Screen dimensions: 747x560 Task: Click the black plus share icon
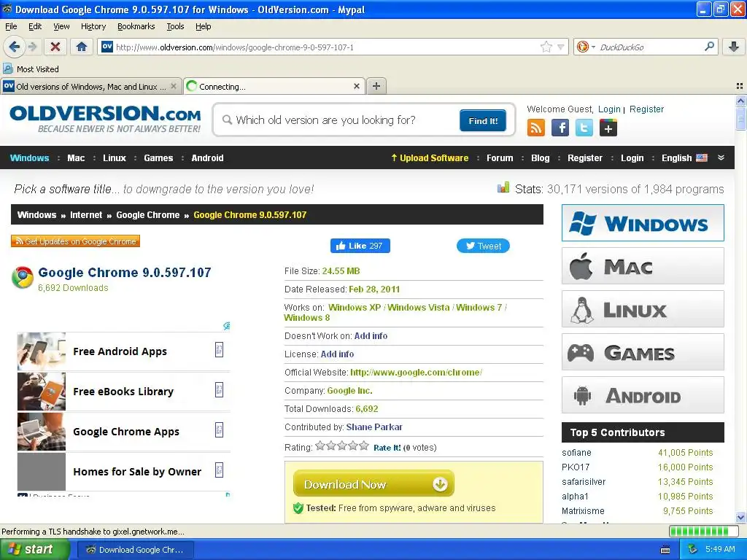608,128
